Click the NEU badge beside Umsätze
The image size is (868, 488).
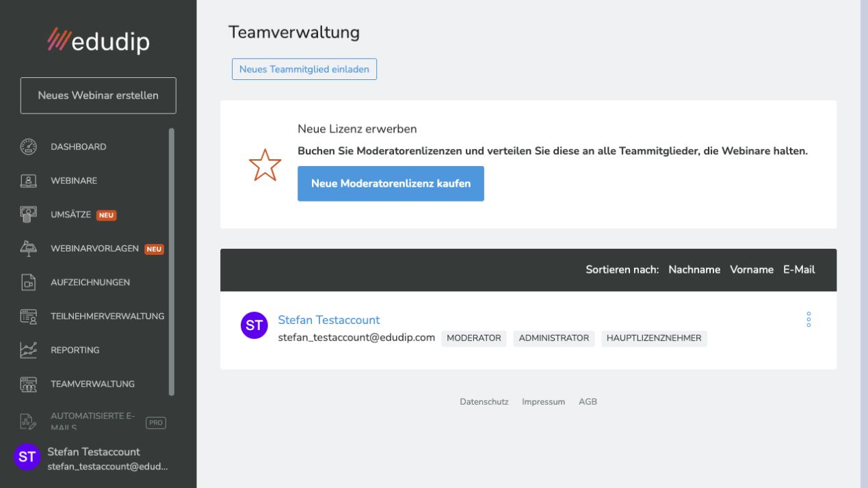coord(106,215)
